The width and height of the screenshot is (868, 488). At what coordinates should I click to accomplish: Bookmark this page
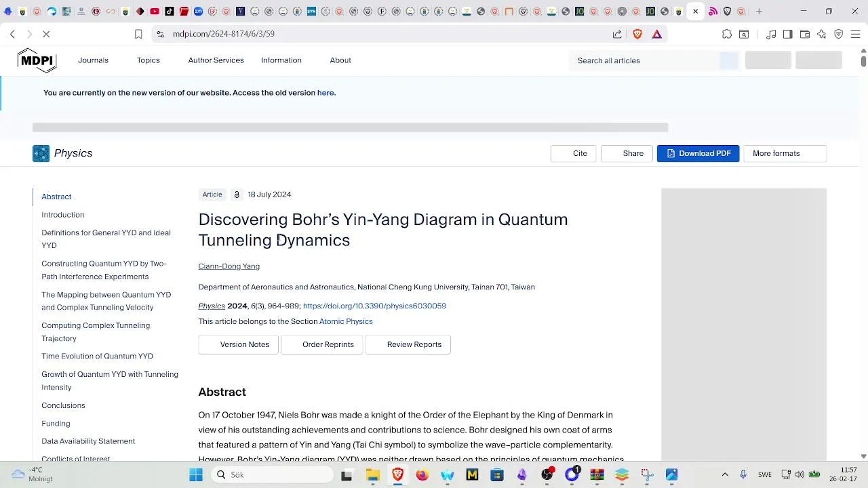(138, 34)
